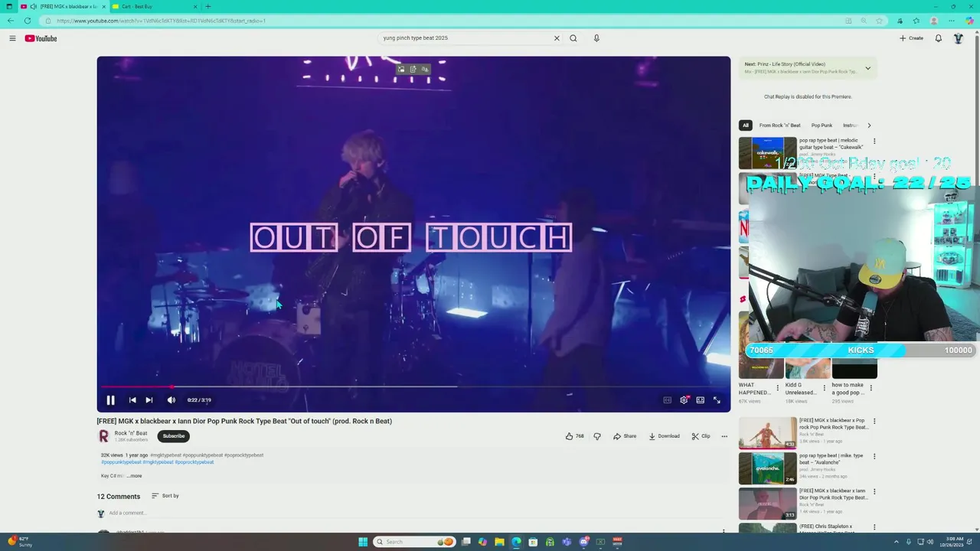The image size is (980, 551).
Task: Subscribe to Rock 'n' Beat
Action: (174, 436)
